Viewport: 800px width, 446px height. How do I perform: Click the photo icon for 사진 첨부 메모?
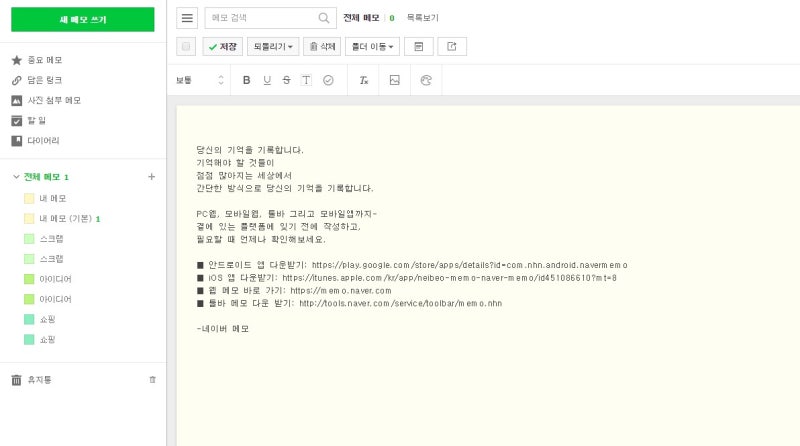(x=17, y=101)
